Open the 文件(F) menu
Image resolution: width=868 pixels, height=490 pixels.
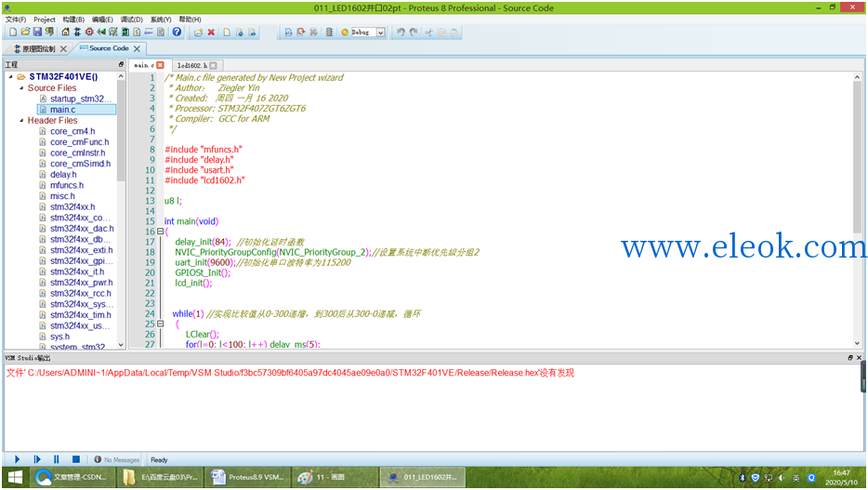tap(16, 20)
